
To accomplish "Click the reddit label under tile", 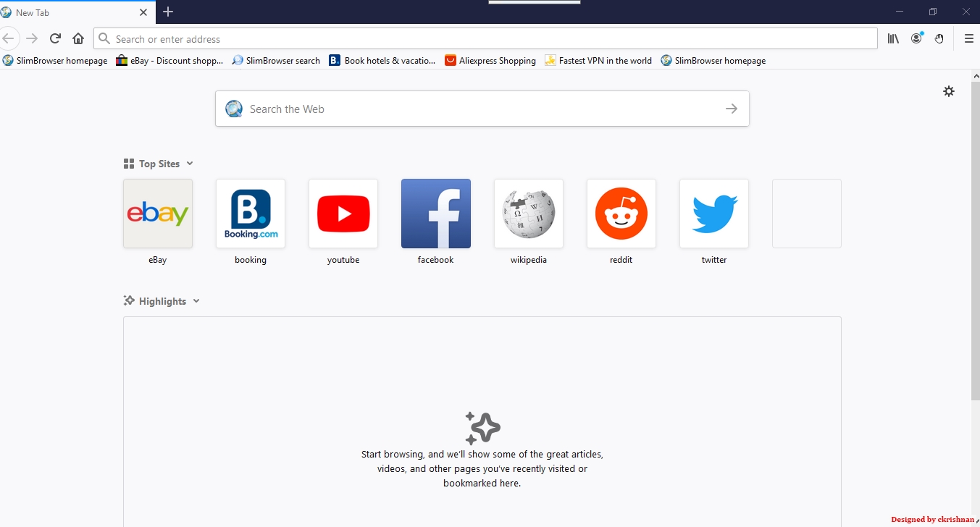I will (x=621, y=260).
